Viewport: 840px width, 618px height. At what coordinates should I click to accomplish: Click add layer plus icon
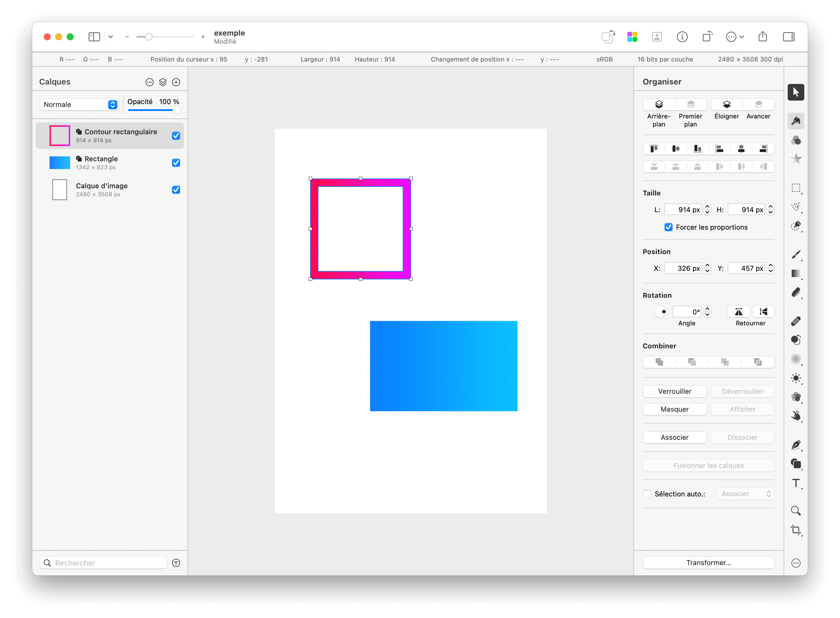(x=176, y=82)
